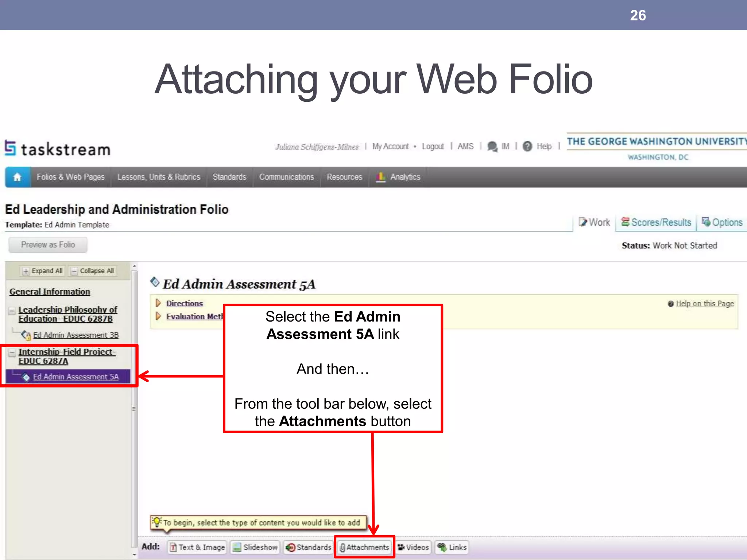The height and width of the screenshot is (560, 747).
Task: Click the AMS link
Action: pyautogui.click(x=465, y=147)
